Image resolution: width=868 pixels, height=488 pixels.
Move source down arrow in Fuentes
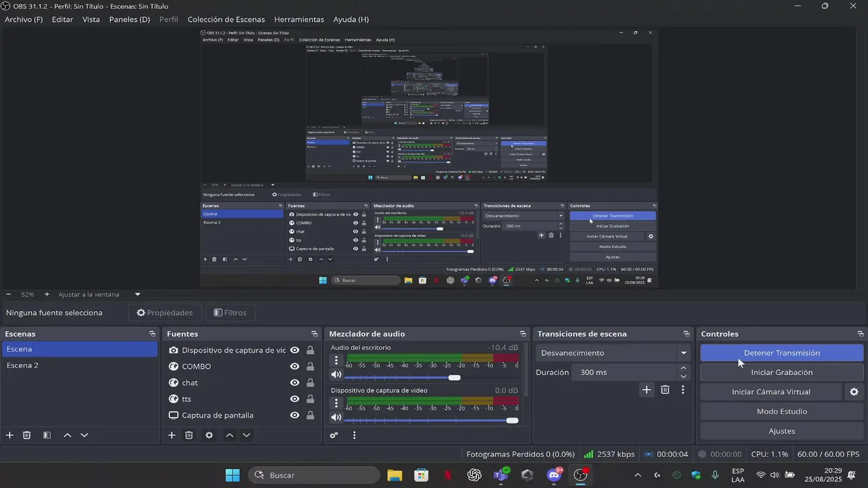(x=246, y=435)
